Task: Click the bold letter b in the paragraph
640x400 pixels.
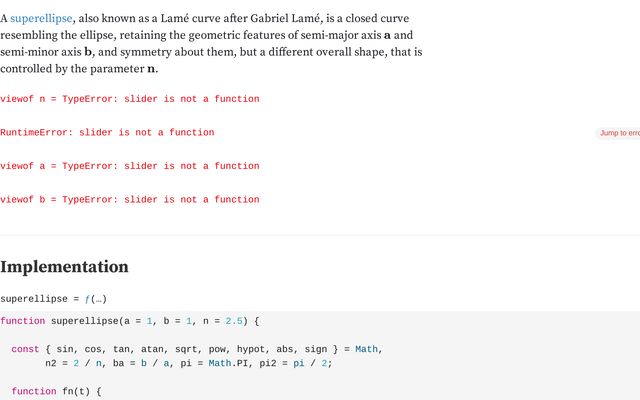Action: coord(88,52)
